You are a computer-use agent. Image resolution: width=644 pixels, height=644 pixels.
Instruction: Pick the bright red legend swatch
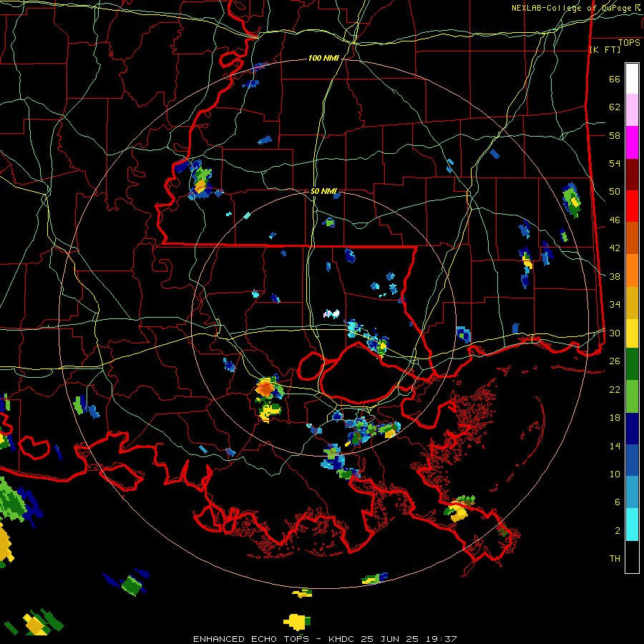(x=632, y=206)
